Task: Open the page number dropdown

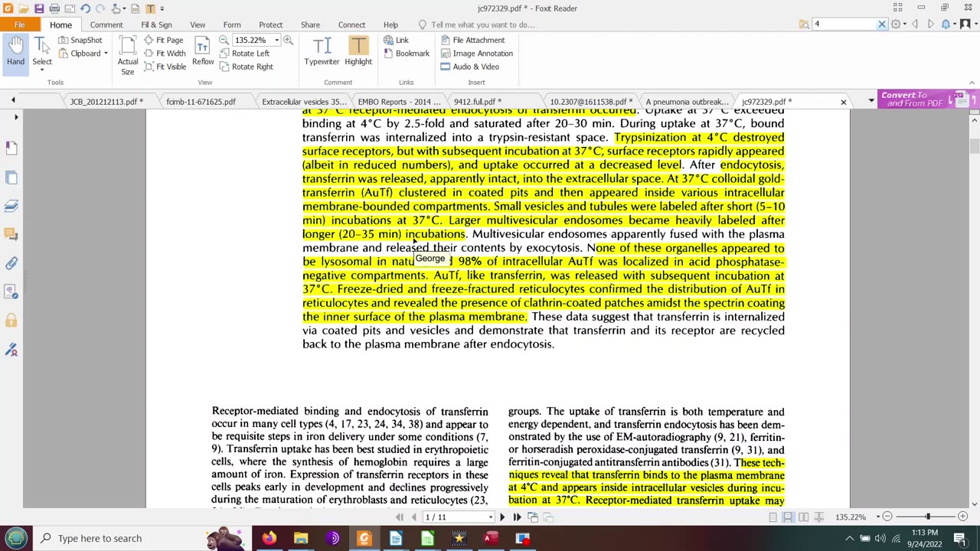Action: pos(491,517)
